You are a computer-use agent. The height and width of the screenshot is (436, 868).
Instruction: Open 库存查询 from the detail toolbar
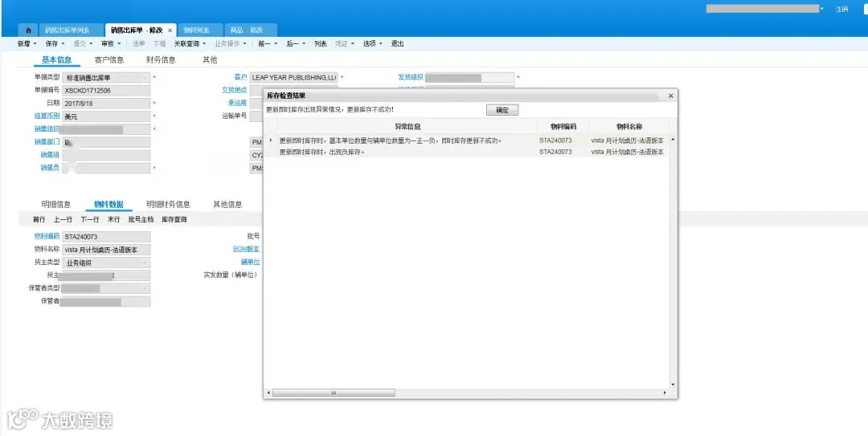[174, 220]
